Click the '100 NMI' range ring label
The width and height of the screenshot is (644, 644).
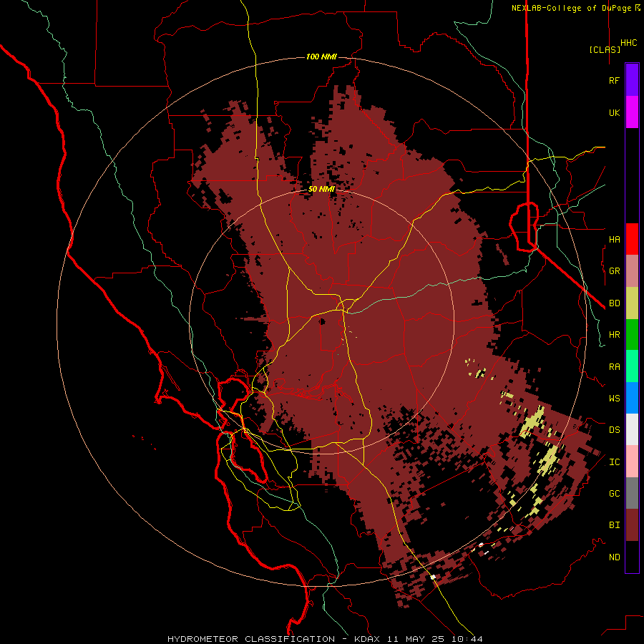(321, 57)
